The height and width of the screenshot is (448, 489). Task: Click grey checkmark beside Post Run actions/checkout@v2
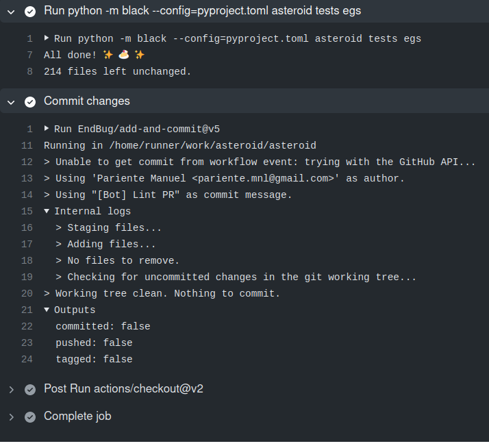click(x=30, y=389)
